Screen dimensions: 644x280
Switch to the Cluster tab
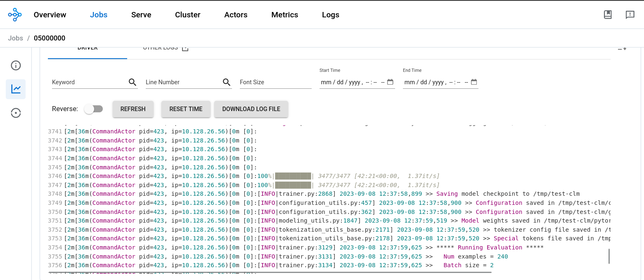187,15
